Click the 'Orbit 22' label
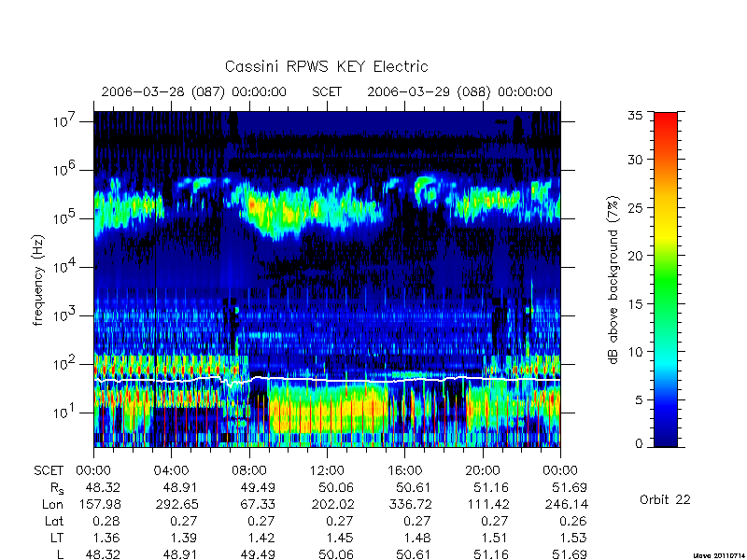747x560 pixels. coord(665,499)
